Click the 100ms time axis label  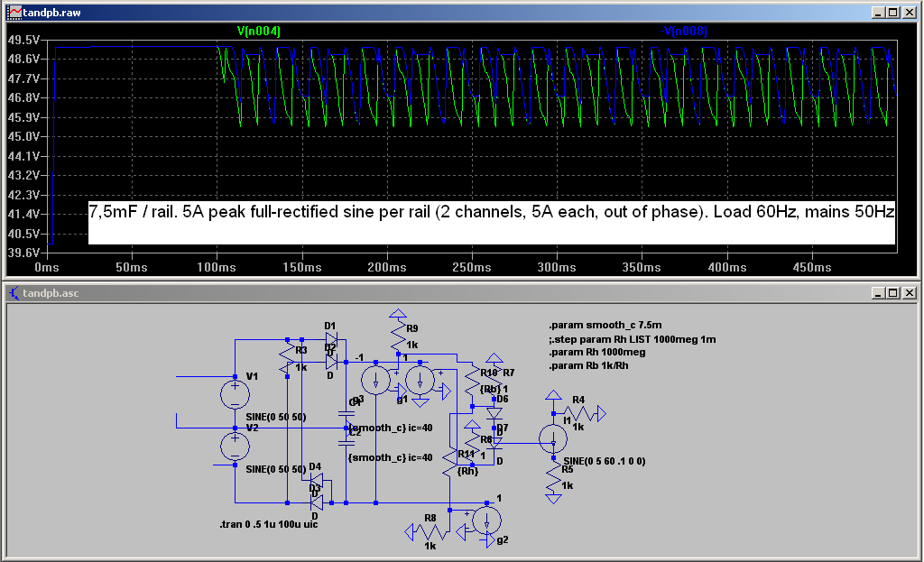pos(217,267)
